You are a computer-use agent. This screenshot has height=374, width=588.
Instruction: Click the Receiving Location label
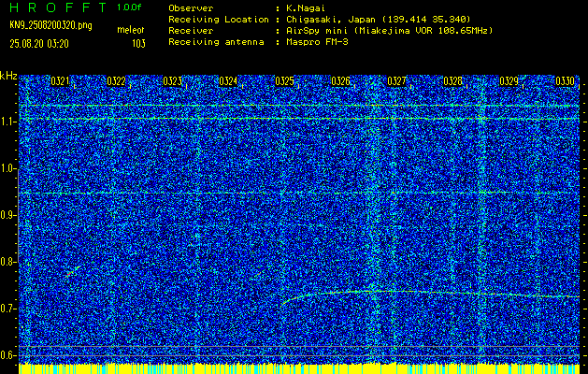point(219,19)
